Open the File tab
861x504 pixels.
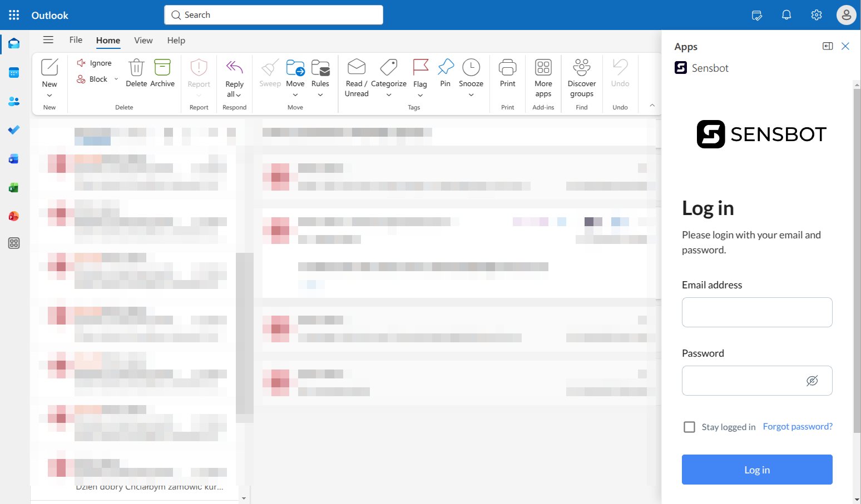[76, 40]
